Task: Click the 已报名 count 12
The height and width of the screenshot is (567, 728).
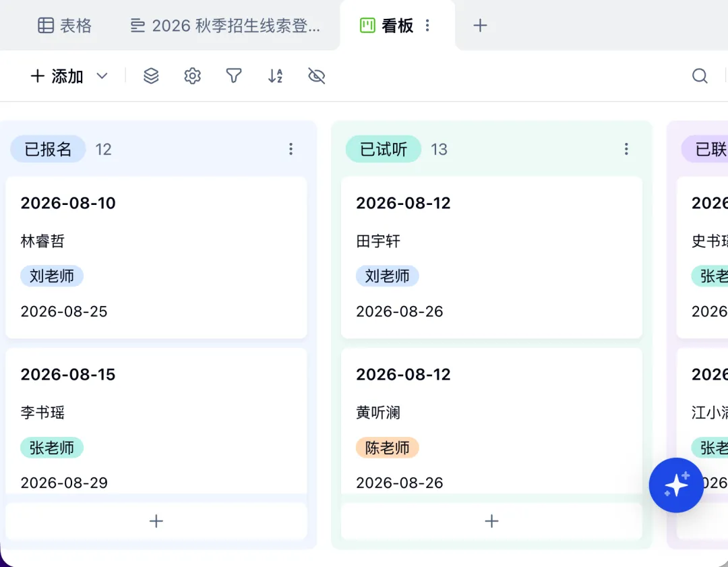Action: pyautogui.click(x=104, y=150)
